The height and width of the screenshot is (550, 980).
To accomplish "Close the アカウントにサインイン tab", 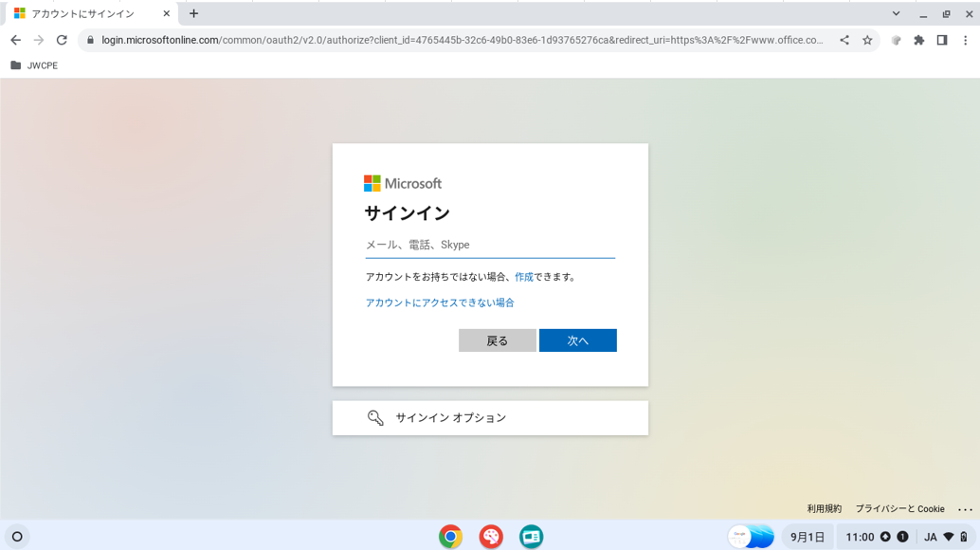I will pyautogui.click(x=166, y=13).
